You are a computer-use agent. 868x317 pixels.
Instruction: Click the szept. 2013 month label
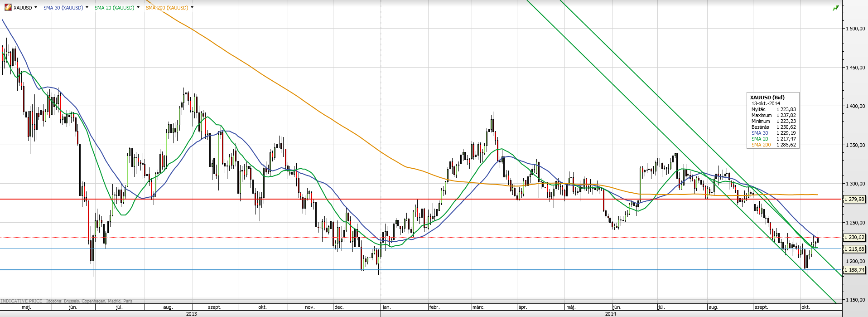point(215,307)
